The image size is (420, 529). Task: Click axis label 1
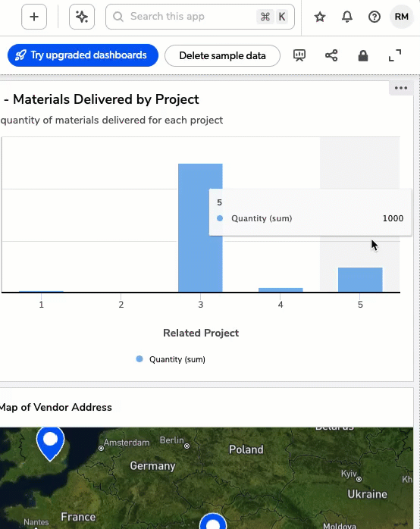click(41, 305)
